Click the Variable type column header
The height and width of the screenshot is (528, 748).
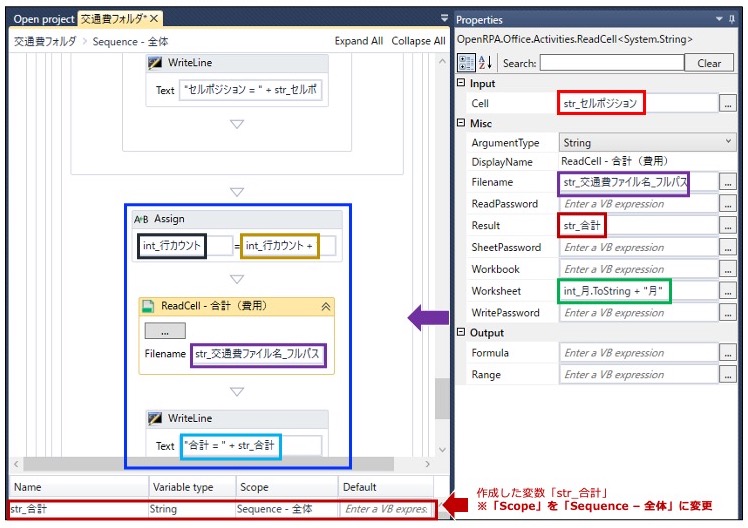192,487
